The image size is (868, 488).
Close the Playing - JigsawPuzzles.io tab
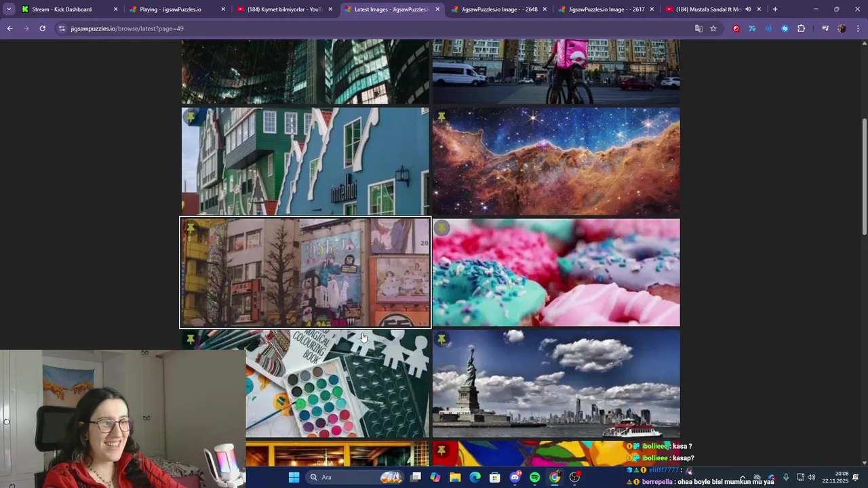point(223,9)
